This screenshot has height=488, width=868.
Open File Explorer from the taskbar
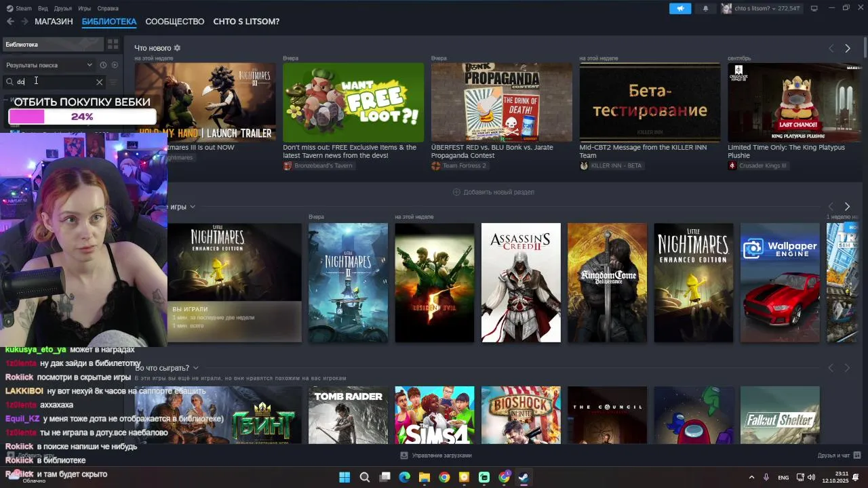[425, 477]
